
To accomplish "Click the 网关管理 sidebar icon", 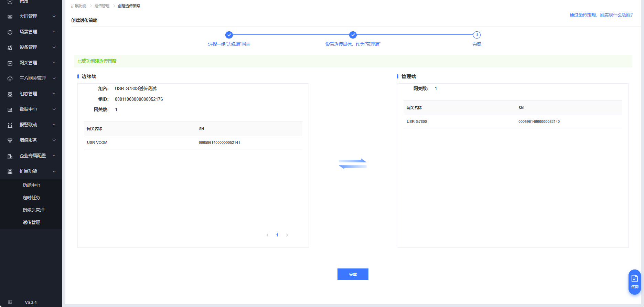I will click(10, 63).
